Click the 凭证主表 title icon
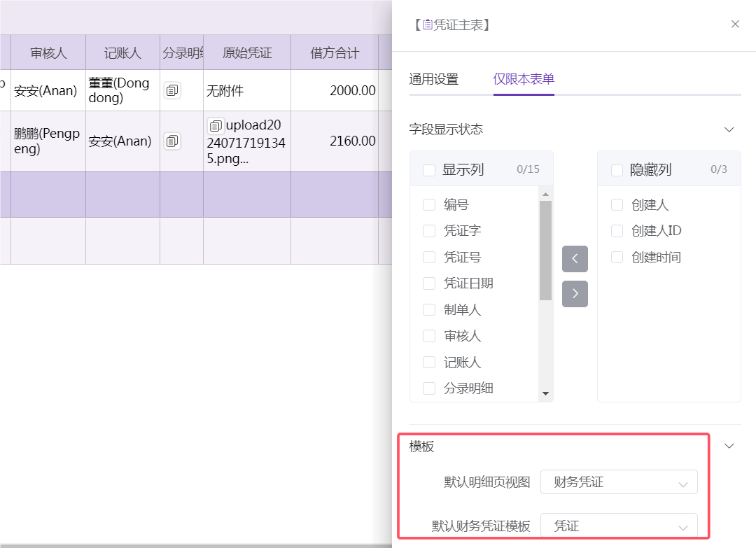This screenshot has height=548, width=756. [428, 24]
